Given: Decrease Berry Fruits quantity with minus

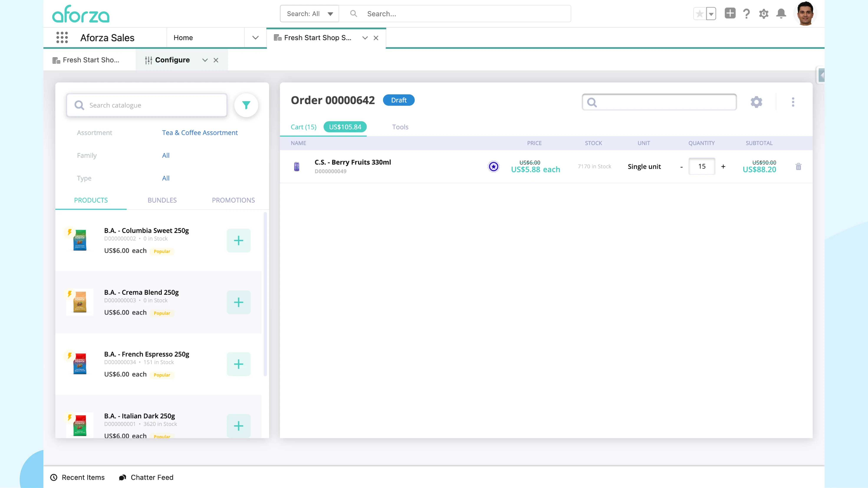Looking at the screenshot, I should [681, 167].
